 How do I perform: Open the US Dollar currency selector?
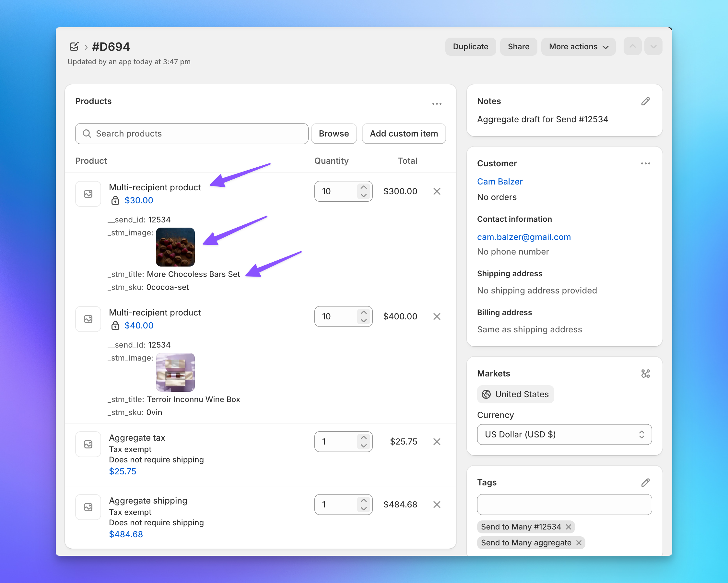(564, 434)
